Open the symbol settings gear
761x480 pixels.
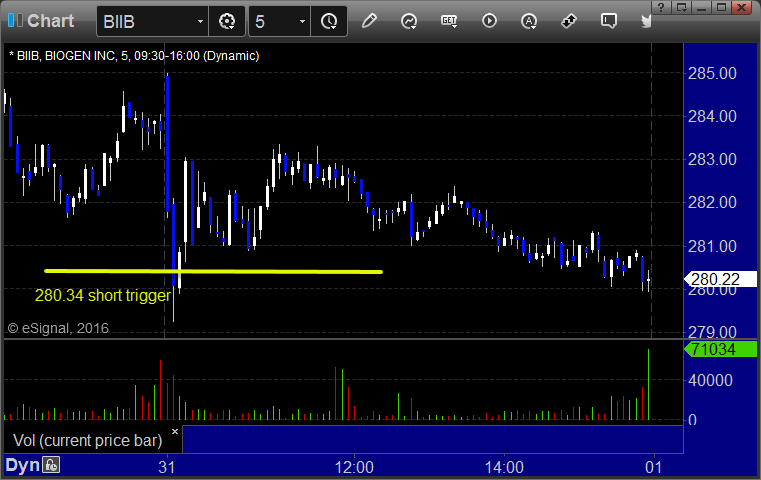click(227, 21)
